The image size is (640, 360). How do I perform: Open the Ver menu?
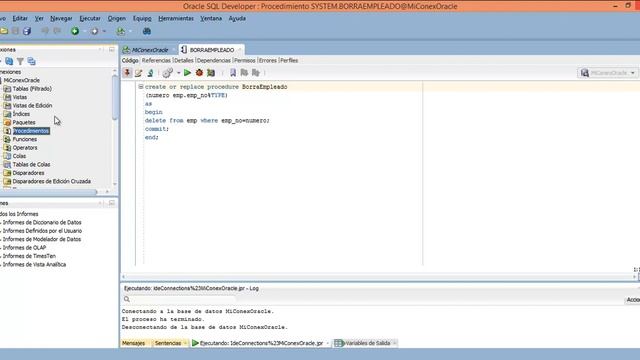pyautogui.click(x=39, y=18)
